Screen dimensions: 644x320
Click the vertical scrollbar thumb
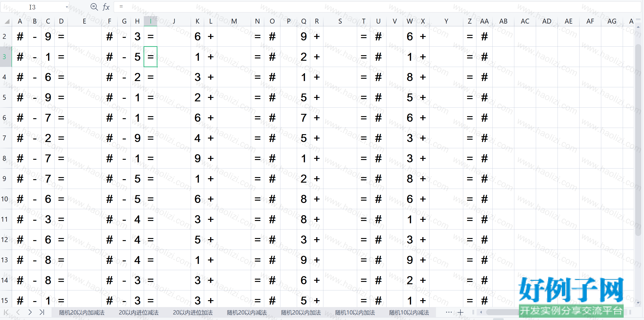click(x=638, y=140)
